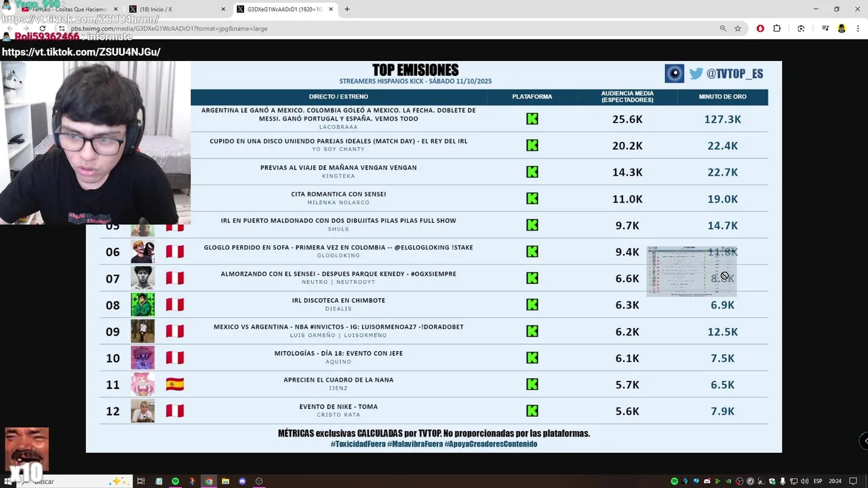
Task: Click the MINUTO DE ORO column header
Action: coord(723,97)
